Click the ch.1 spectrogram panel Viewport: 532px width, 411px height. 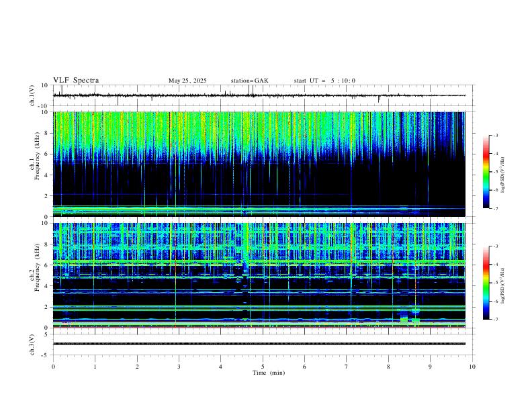[259, 164]
